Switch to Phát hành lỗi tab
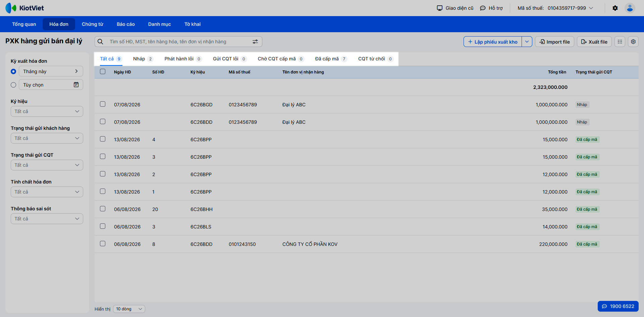The width and height of the screenshot is (644, 317). [x=183, y=59]
